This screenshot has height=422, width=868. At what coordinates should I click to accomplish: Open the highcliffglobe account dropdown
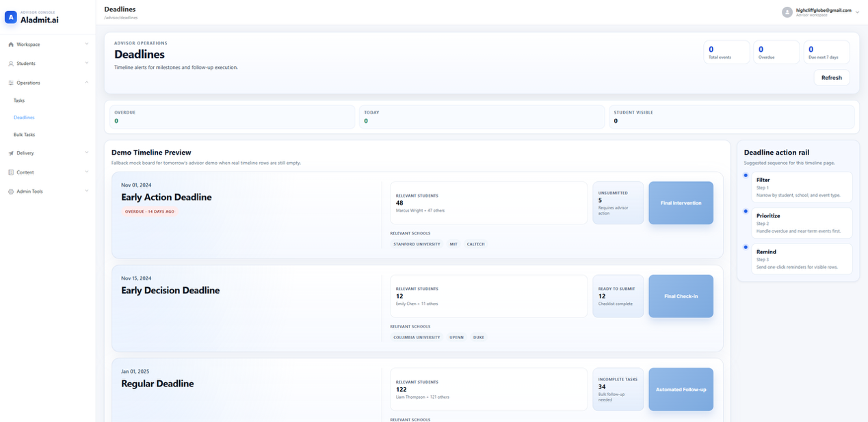[858, 12]
